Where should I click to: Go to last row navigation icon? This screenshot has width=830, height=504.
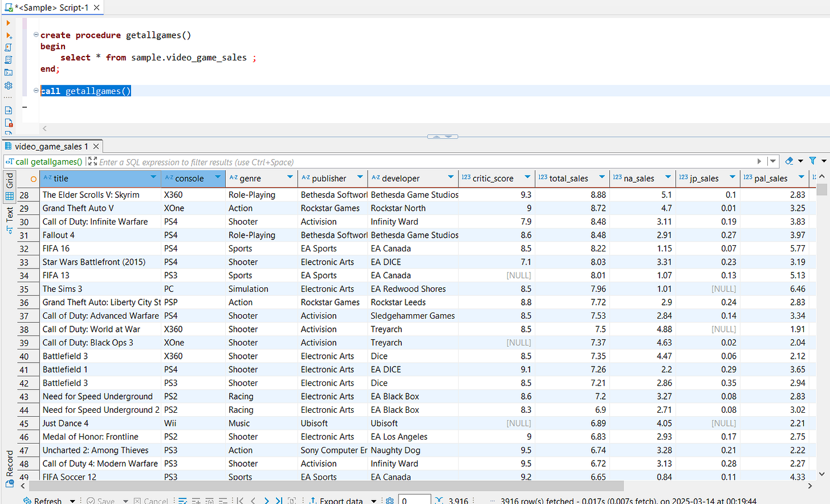[279, 501]
